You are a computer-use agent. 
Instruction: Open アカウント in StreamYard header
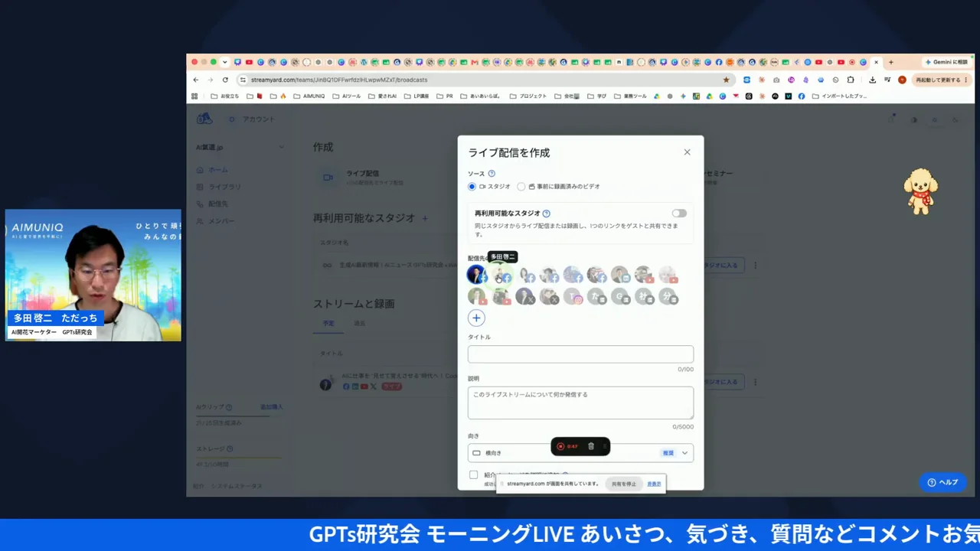(x=259, y=119)
